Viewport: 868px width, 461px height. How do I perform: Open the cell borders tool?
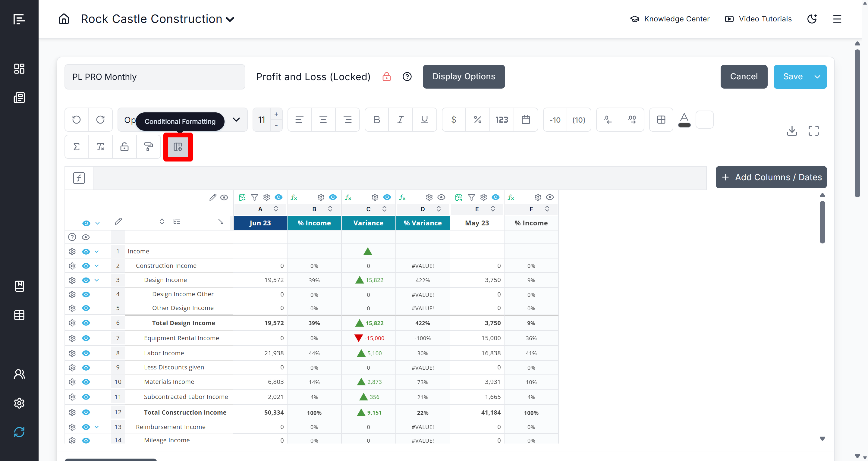coord(661,120)
